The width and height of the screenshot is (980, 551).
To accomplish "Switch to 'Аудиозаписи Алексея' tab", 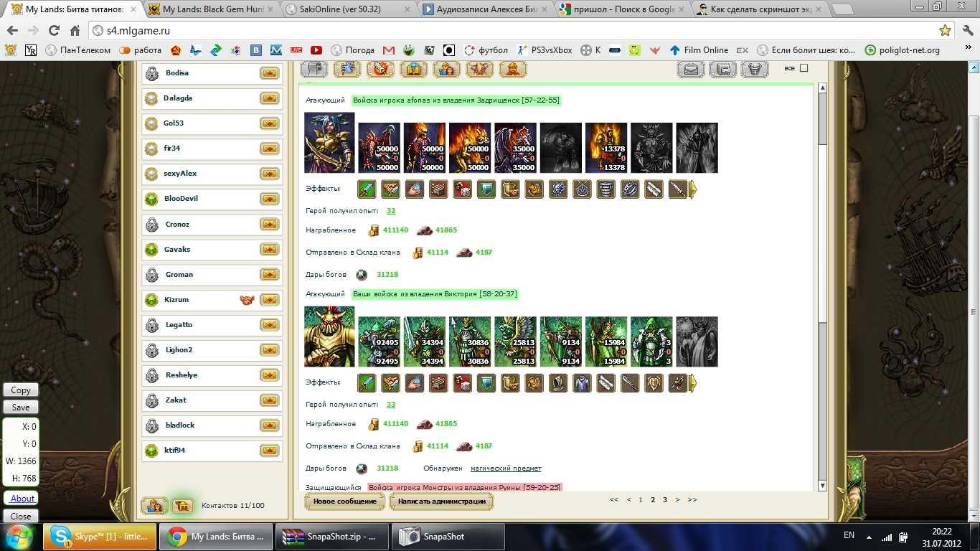I will point(485,9).
